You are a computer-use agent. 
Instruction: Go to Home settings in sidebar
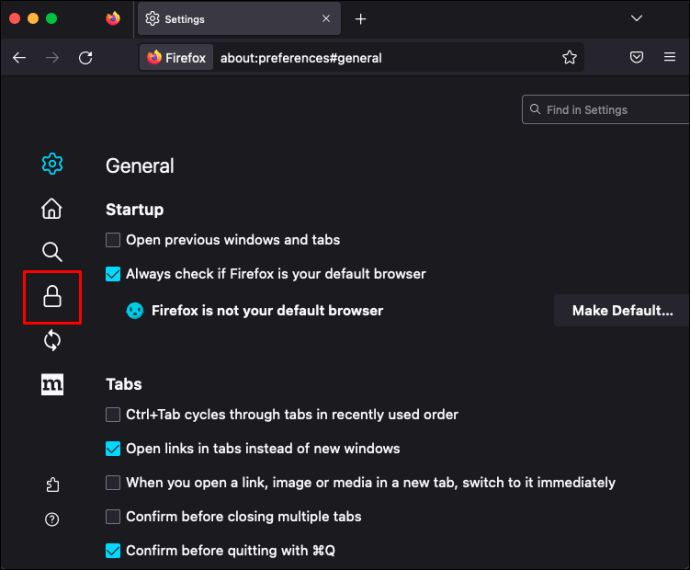[52, 209]
